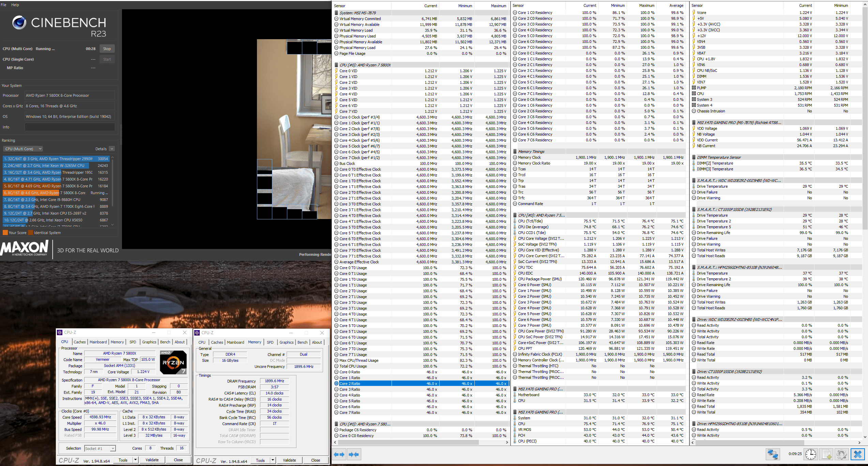
Task: Open the Socket #1 selection combo box
Action: point(100,449)
